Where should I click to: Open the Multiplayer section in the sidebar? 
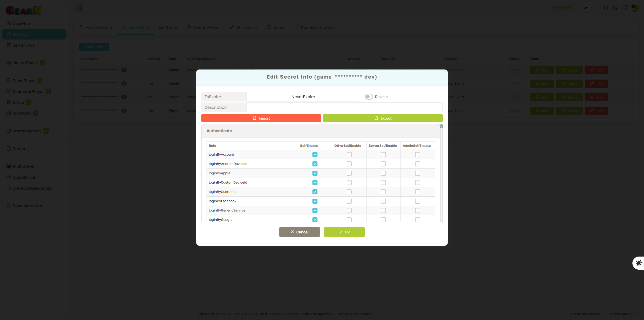[24, 166]
